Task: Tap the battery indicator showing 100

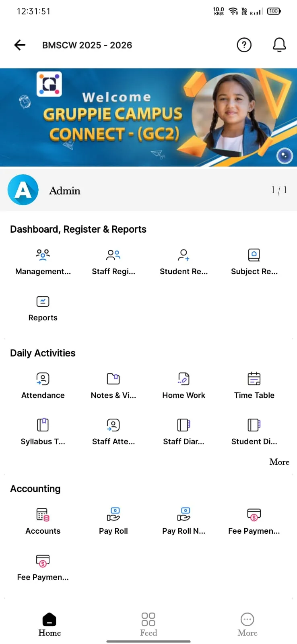Action: tap(274, 11)
